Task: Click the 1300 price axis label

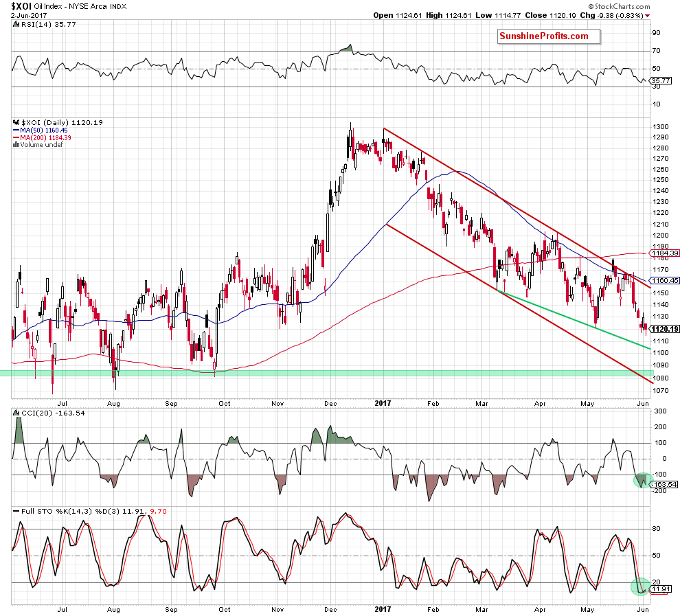Action: pyautogui.click(x=660, y=127)
